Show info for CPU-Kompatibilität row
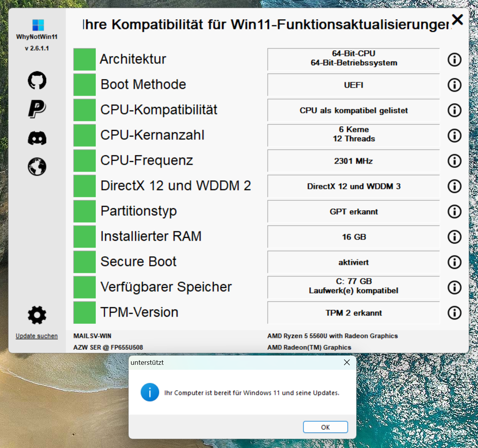Screen dimensions: 478x448 pos(455,110)
